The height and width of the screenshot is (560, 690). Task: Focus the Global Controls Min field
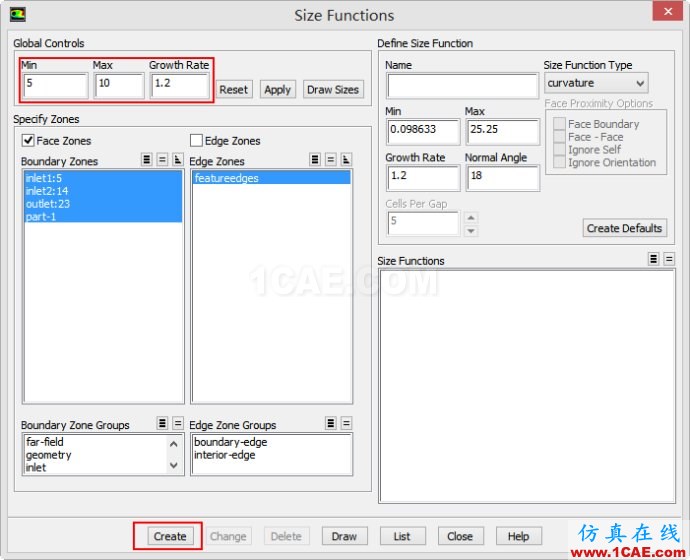pyautogui.click(x=55, y=85)
